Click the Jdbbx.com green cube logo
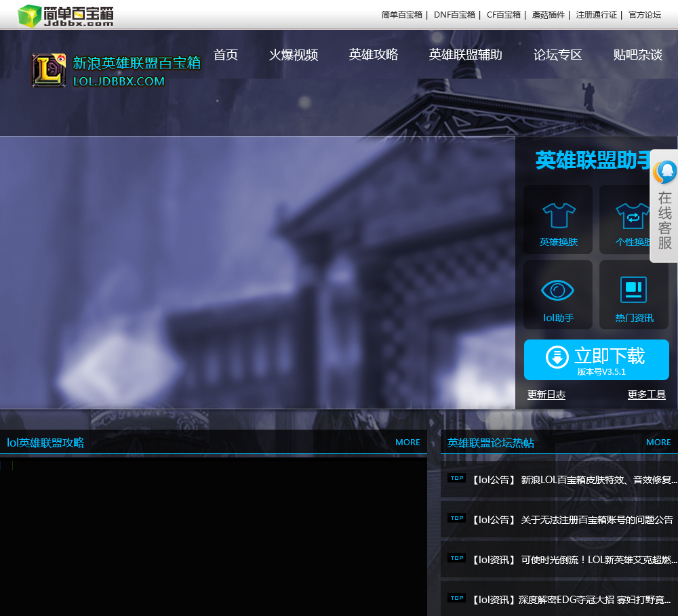Image resolution: width=678 pixels, height=616 pixels. click(x=29, y=16)
